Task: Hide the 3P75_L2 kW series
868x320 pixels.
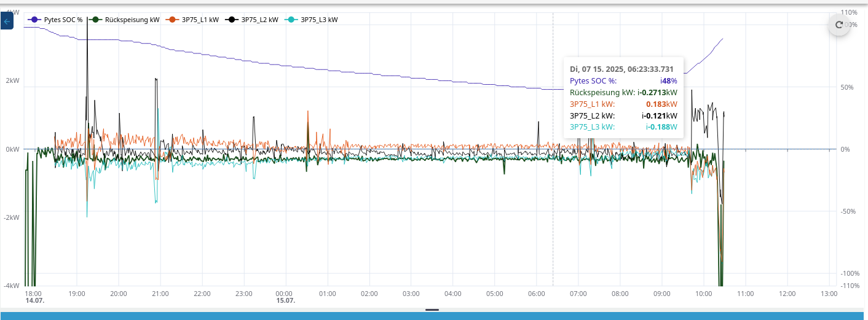Action: (x=252, y=20)
